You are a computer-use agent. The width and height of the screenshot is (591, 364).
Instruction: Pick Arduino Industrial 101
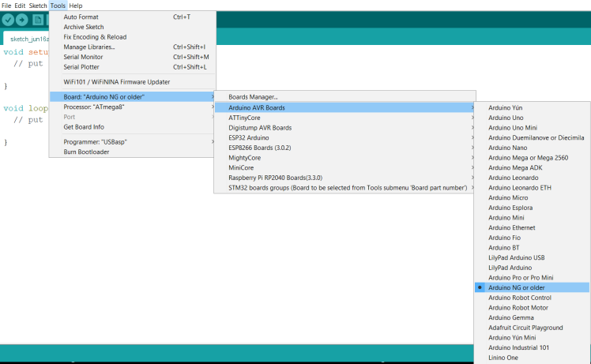533,347
